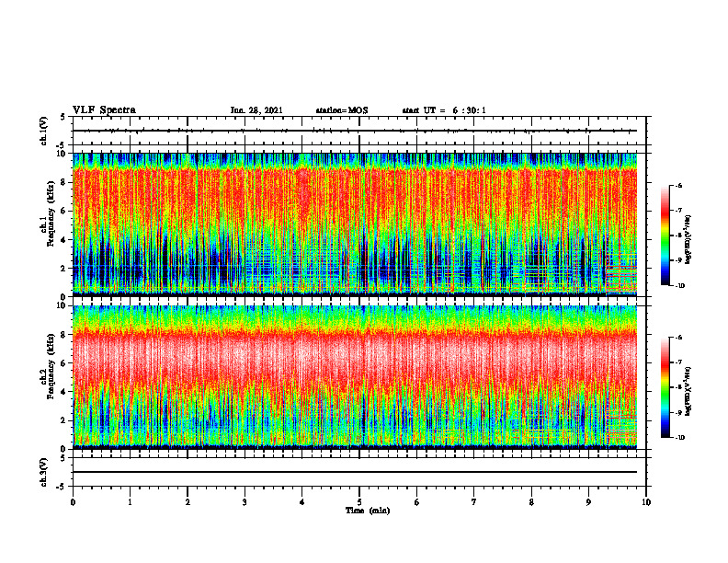Click time axis tick label "2"

pos(188,502)
